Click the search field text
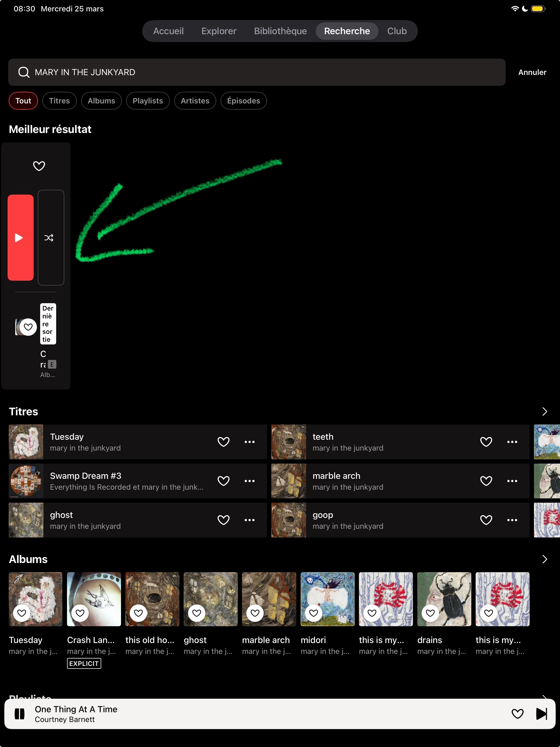560x747 pixels. [x=85, y=72]
